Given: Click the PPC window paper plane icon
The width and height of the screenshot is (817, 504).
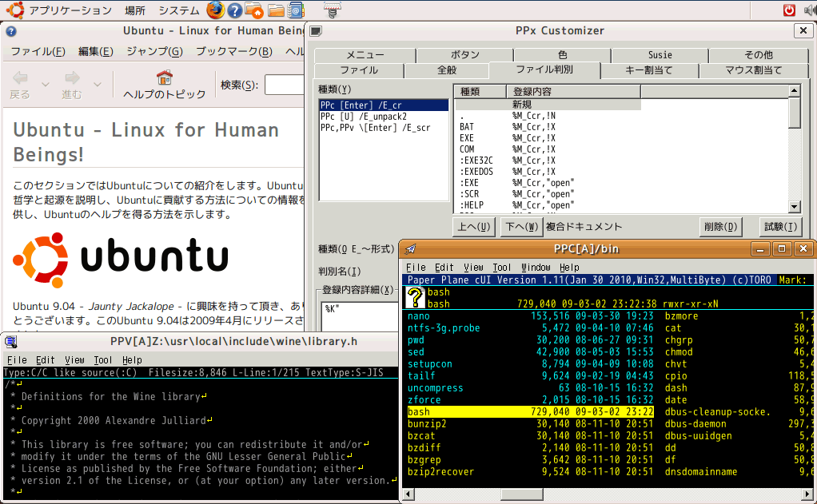Looking at the screenshot, I should tap(411, 249).
